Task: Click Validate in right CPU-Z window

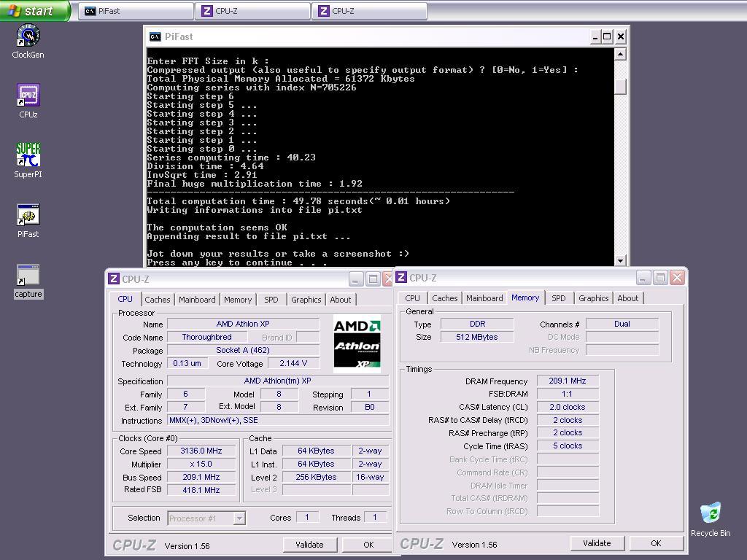Action: coord(597,542)
